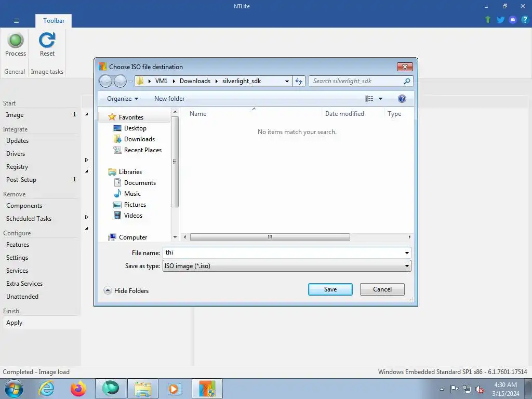Image resolution: width=532 pixels, height=399 pixels.
Task: Click network tray icon
Action: pos(467,389)
